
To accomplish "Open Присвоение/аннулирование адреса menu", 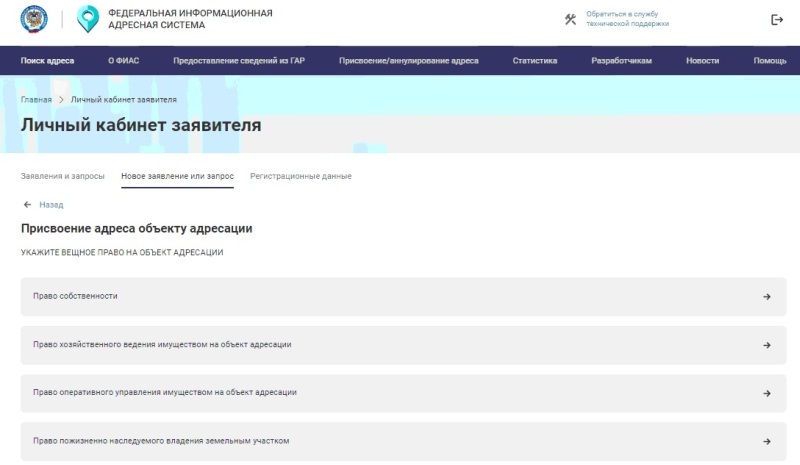I will pyautogui.click(x=409, y=61).
